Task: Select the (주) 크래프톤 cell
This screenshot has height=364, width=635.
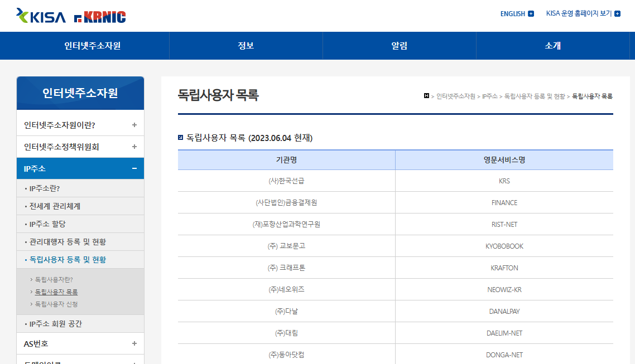Action: click(286, 268)
